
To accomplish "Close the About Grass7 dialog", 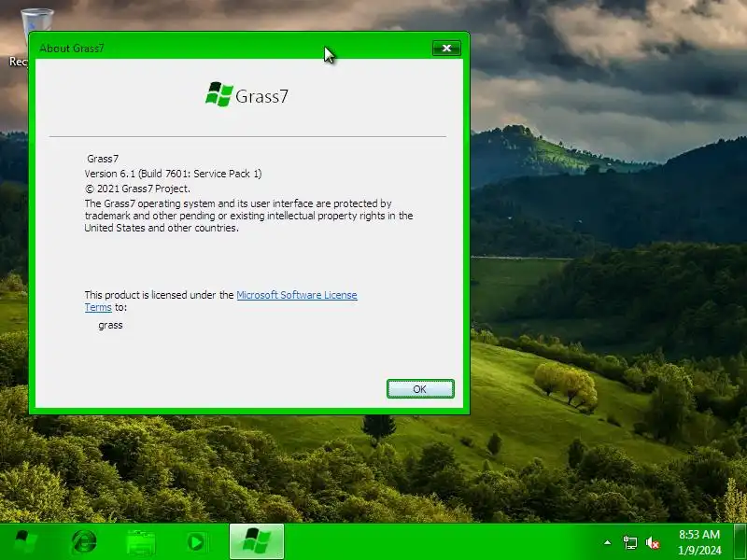I will [x=446, y=49].
